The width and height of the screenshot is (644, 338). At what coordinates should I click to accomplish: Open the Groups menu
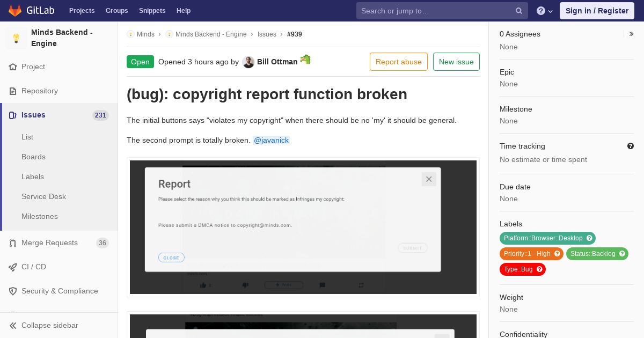click(x=117, y=11)
